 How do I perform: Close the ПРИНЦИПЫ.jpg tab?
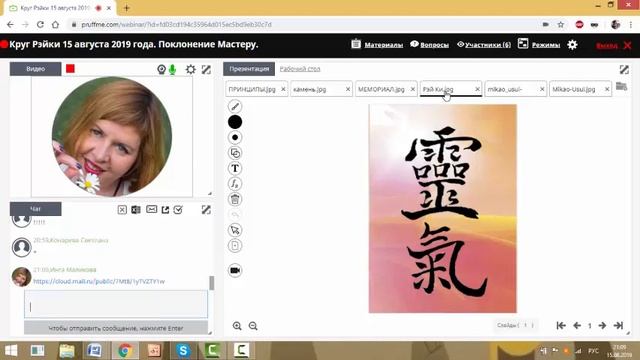pyautogui.click(x=283, y=89)
